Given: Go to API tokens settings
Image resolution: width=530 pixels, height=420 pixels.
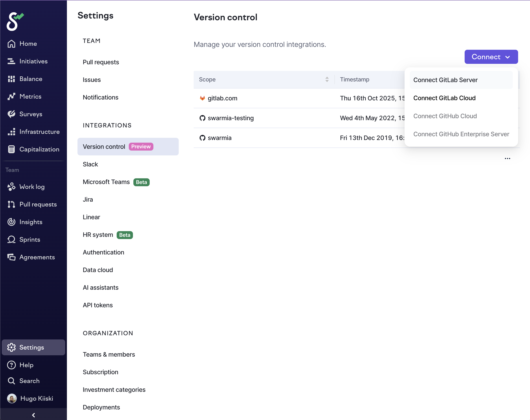Looking at the screenshot, I should pyautogui.click(x=98, y=305).
